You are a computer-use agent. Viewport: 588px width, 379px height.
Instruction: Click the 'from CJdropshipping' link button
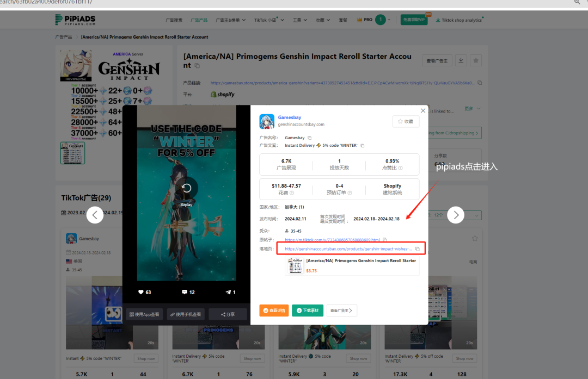[x=455, y=133]
